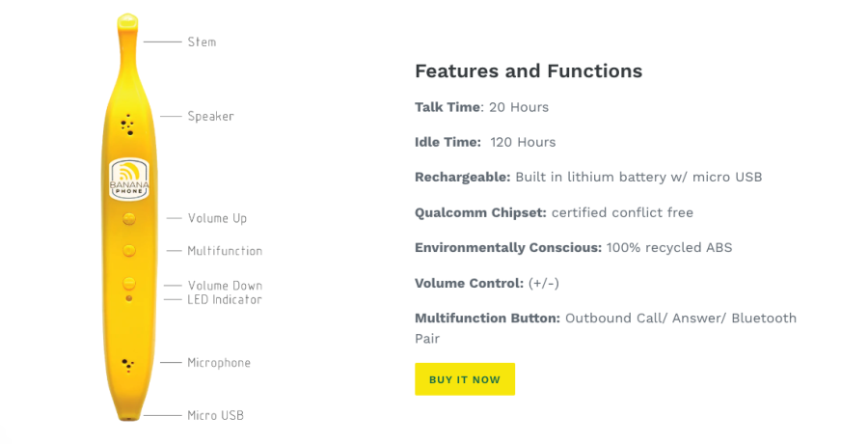Click the Micro USB label text
This screenshot has height=444, width=868.
coord(215,416)
